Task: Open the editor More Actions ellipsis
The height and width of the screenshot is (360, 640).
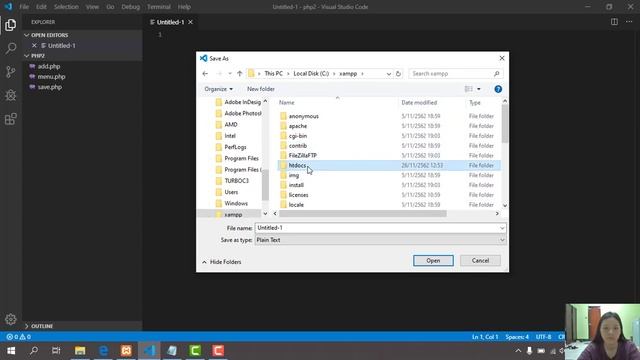Action: coord(629,22)
